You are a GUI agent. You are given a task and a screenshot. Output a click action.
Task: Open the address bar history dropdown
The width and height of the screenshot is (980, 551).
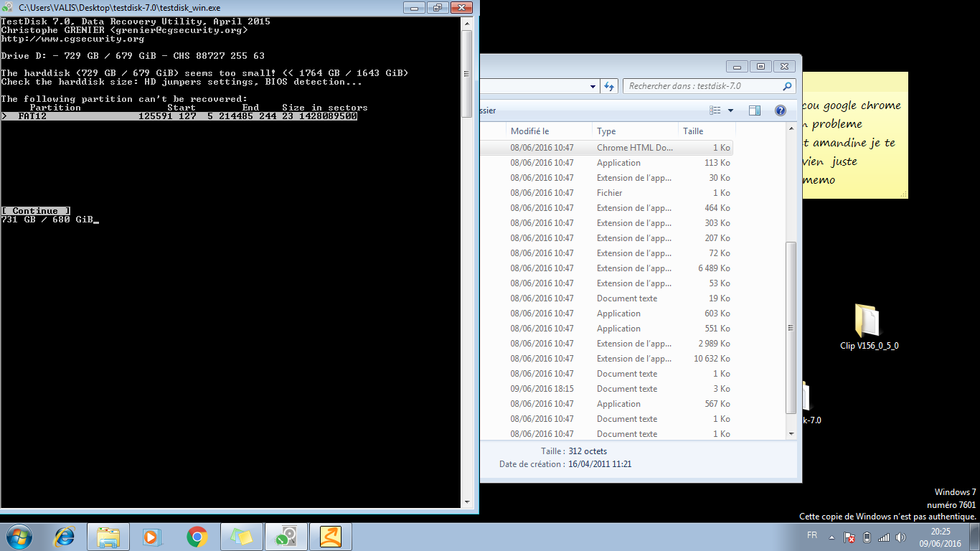[x=593, y=86]
